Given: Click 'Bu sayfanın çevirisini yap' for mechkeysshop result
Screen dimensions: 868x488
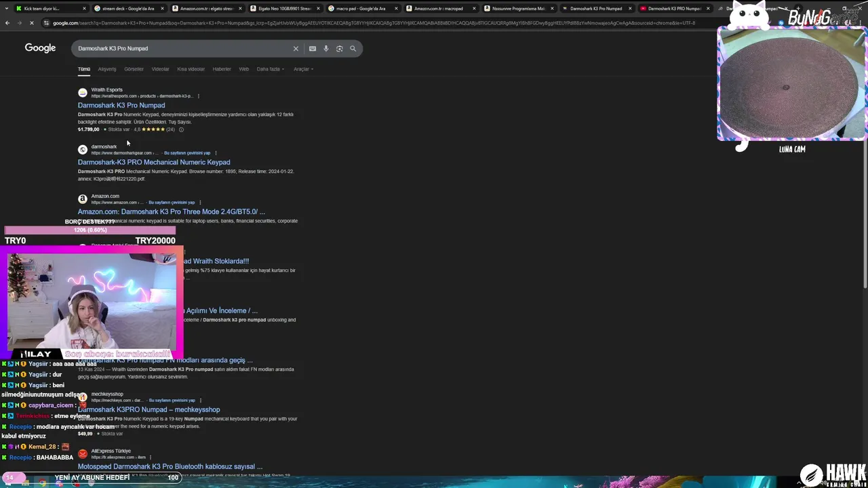Looking at the screenshot, I should (172, 401).
